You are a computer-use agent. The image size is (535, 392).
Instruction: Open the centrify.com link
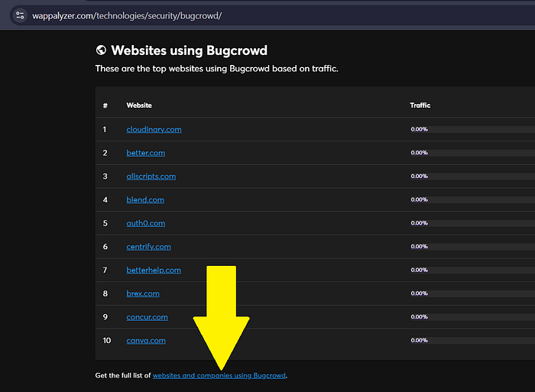coord(149,247)
